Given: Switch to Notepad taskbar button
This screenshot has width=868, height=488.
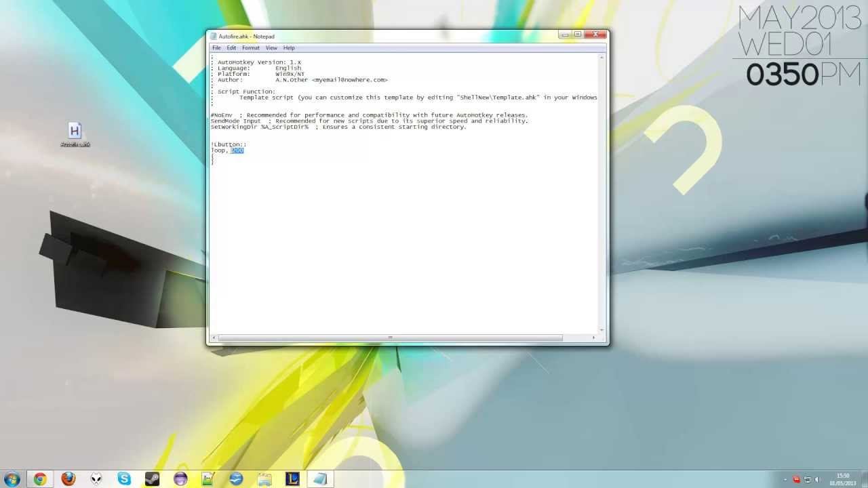Looking at the screenshot, I should point(320,479).
